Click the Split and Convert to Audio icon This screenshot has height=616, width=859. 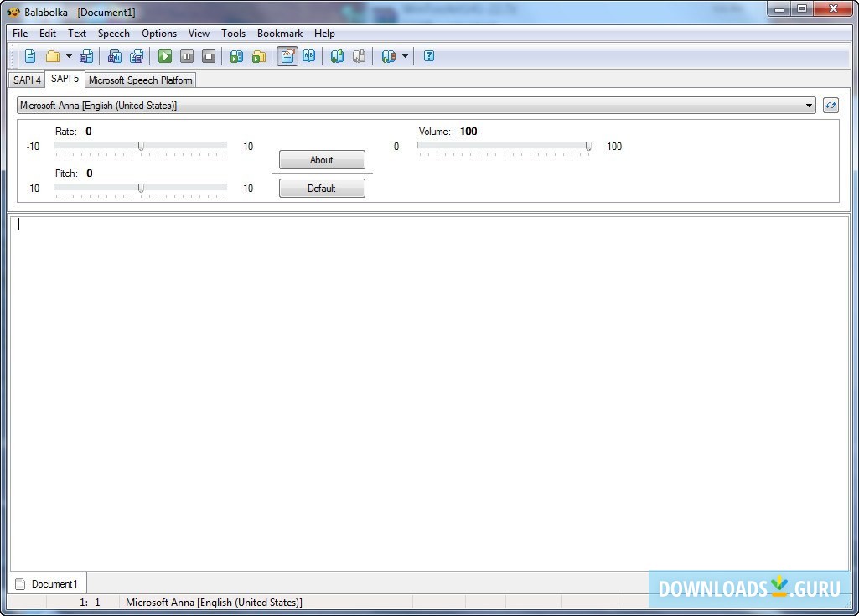click(x=137, y=56)
